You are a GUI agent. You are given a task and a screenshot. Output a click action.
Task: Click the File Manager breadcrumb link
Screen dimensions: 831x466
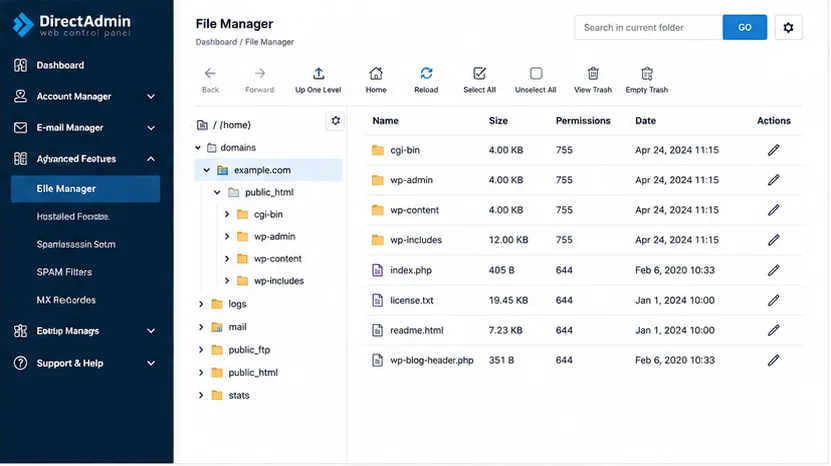(269, 42)
